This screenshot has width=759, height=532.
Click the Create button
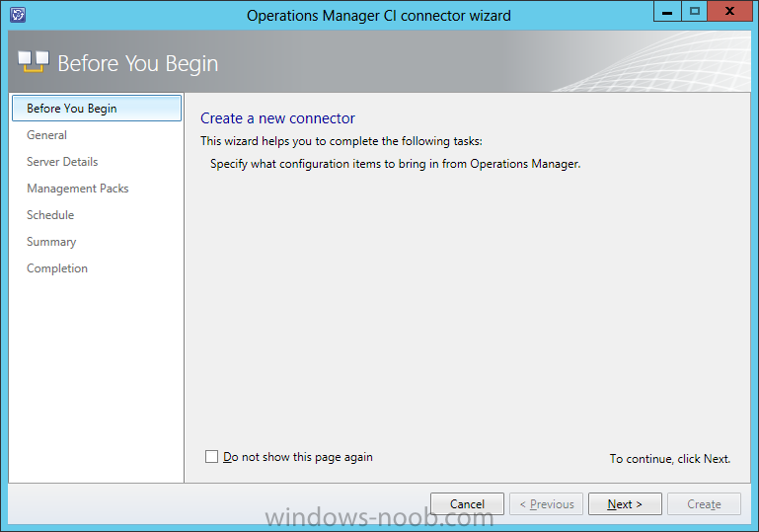click(x=704, y=504)
